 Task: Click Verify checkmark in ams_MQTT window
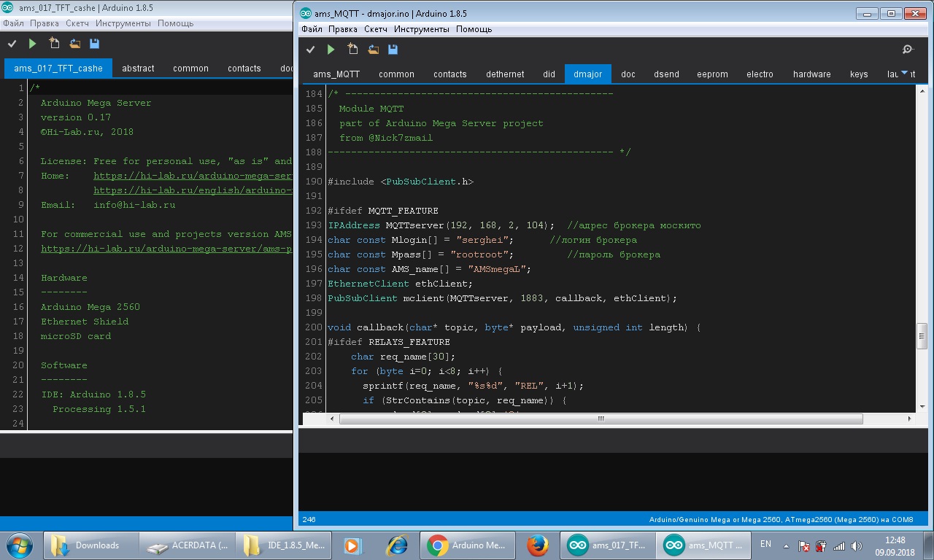point(311,50)
